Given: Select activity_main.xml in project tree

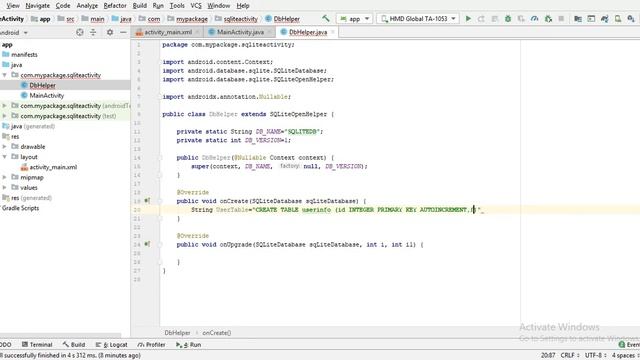Looking at the screenshot, I should (53, 167).
